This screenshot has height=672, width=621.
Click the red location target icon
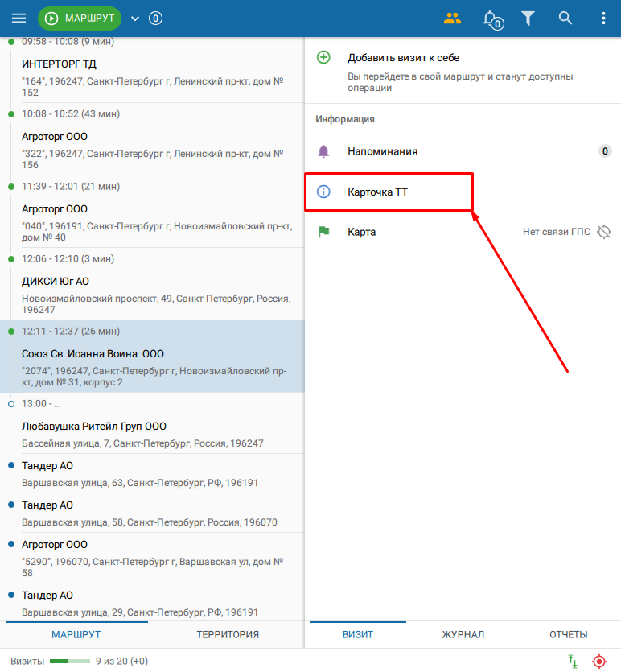(x=599, y=662)
